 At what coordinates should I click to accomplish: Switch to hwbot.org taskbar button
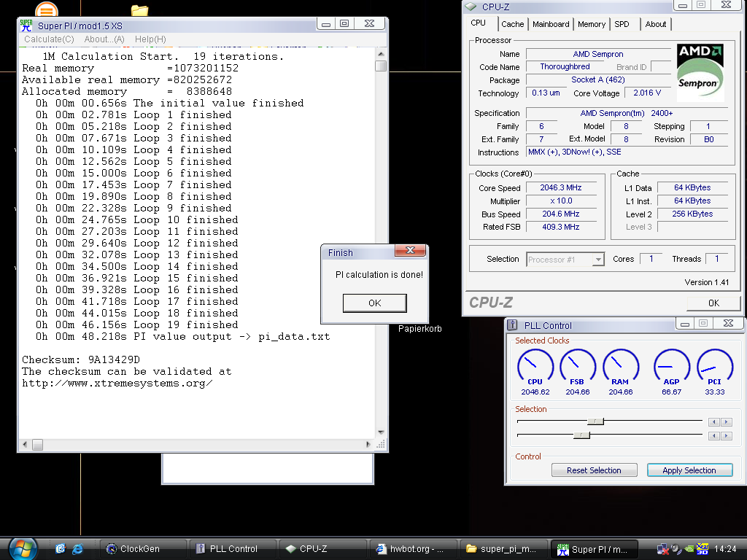413,549
